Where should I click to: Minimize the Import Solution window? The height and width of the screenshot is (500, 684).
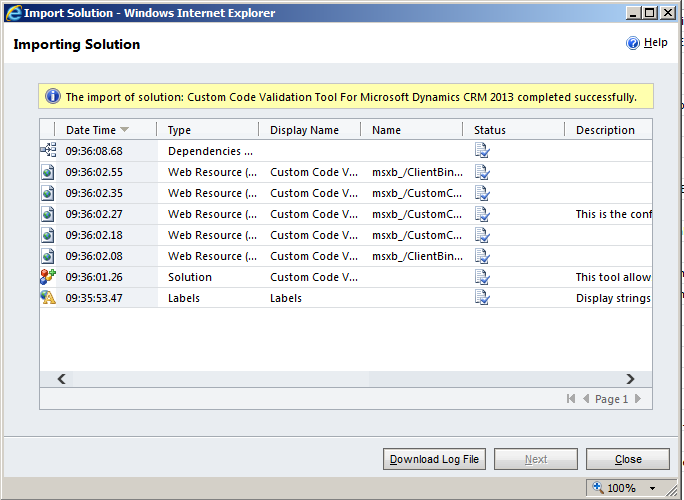634,13
